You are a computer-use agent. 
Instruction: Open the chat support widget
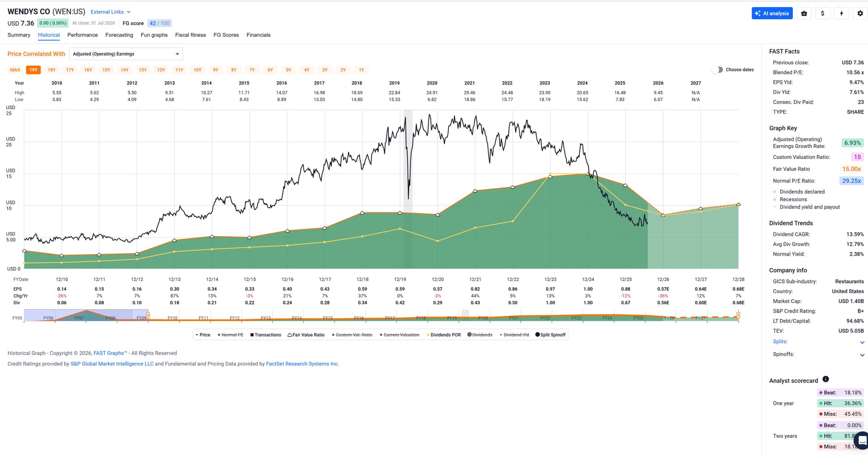pos(862,440)
